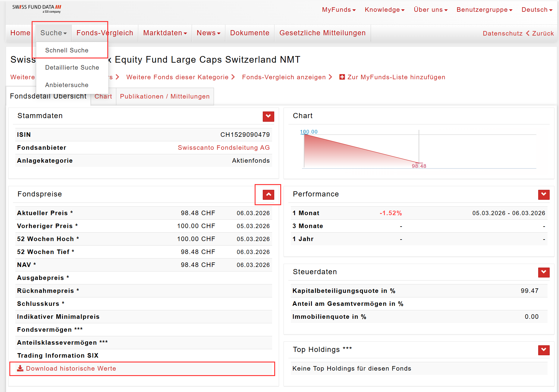This screenshot has height=392, width=559.
Task: Open Weitere Fonds dieser Kategorie link
Action: [177, 77]
